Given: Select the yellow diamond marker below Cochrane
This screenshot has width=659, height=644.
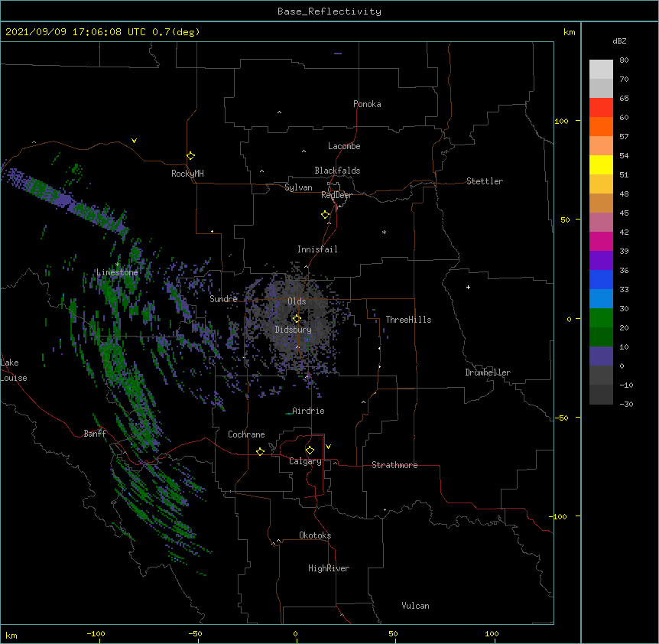Looking at the screenshot, I should (260, 451).
